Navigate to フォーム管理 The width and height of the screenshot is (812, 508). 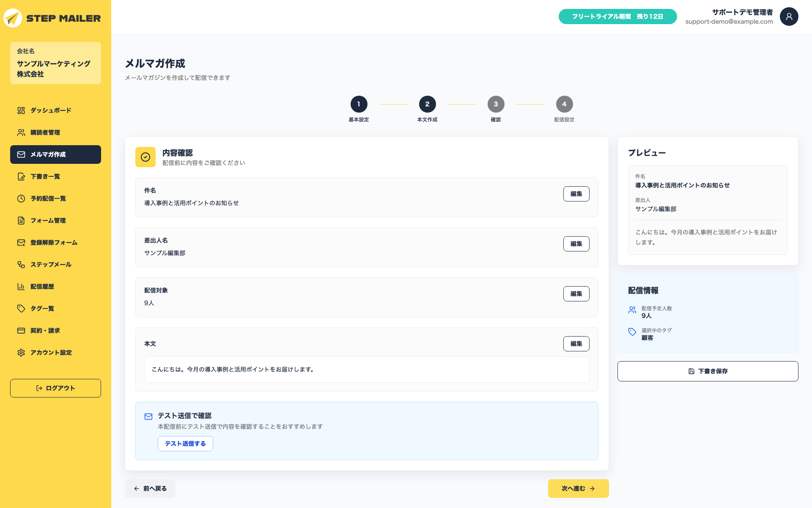pyautogui.click(x=55, y=221)
